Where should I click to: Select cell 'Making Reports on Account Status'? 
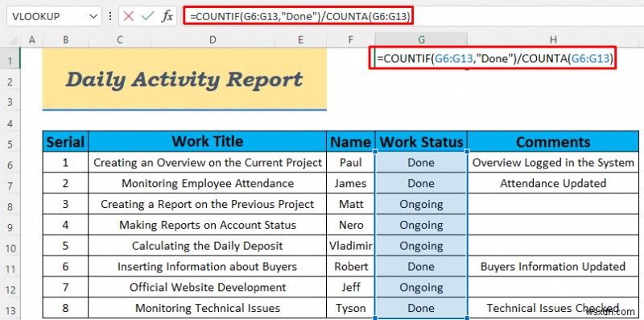[208, 225]
